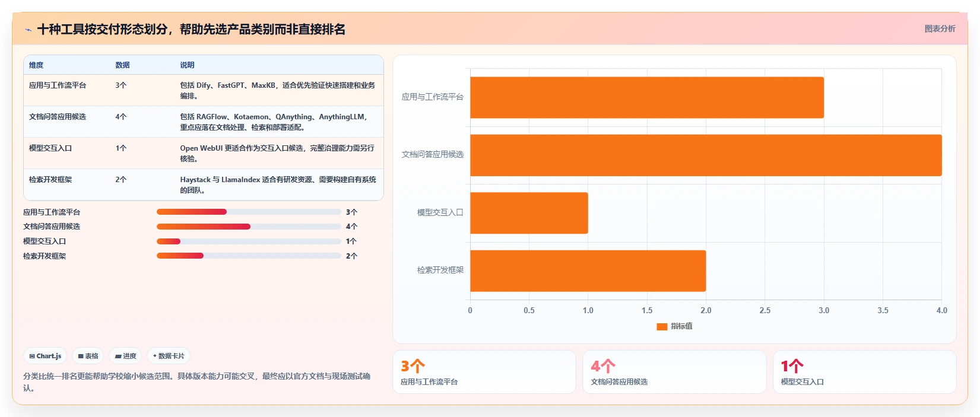Click the 2个 value beside the progress bar
Screen dimensions: 980x417
351,256
